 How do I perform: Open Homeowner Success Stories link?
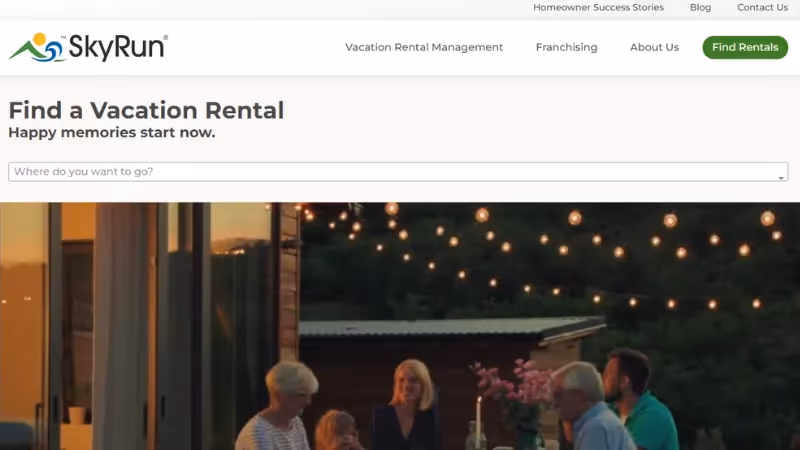point(598,8)
